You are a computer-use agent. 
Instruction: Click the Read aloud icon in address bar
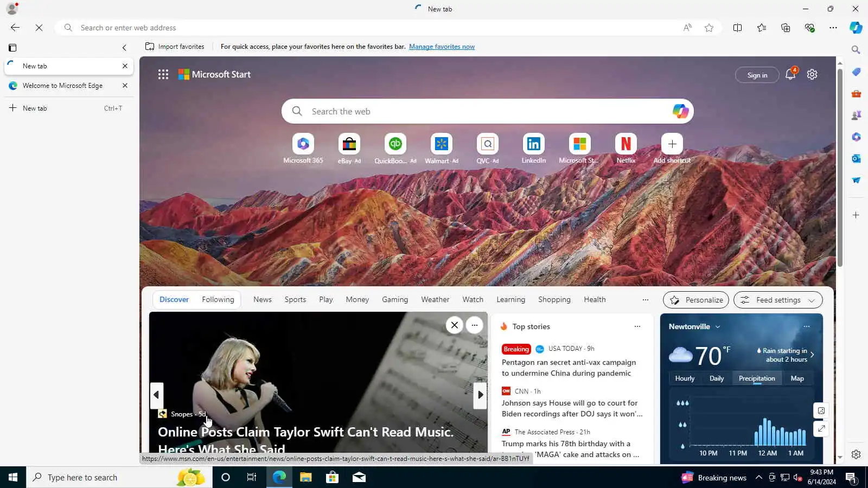coord(687,28)
